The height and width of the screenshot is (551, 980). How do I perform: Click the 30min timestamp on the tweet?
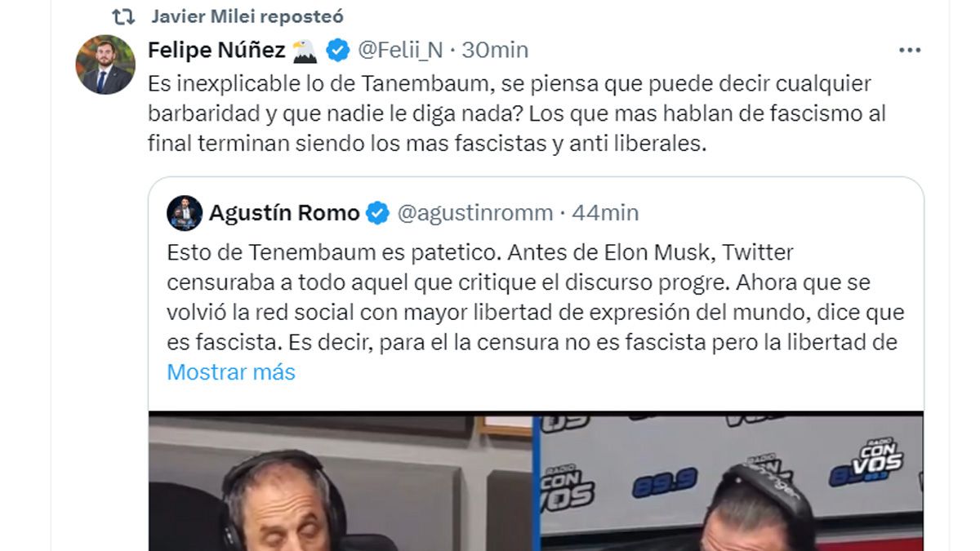[496, 51]
